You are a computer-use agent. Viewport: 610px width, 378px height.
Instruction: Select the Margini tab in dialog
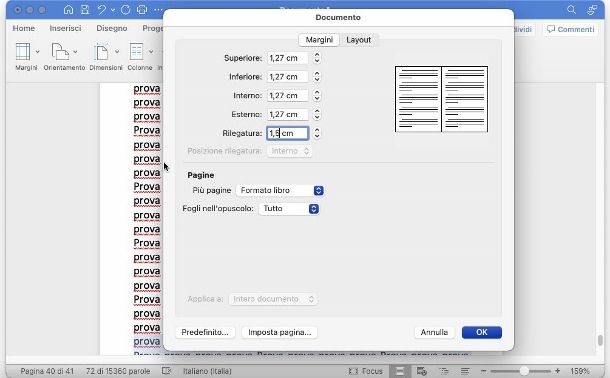click(x=319, y=40)
